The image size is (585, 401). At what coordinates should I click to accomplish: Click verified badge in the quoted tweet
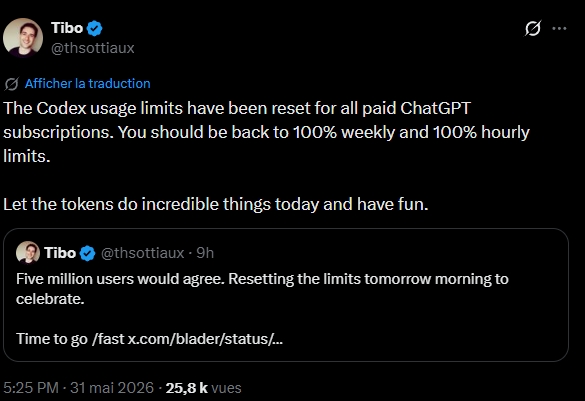[87, 253]
